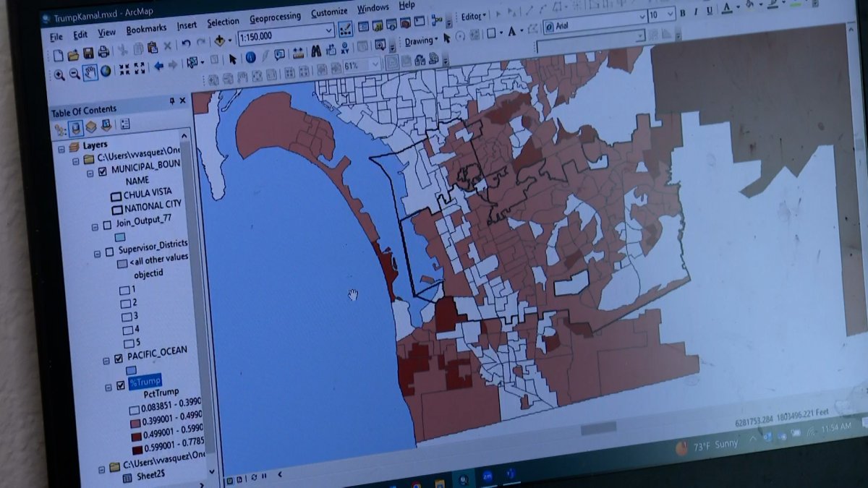This screenshot has width=868, height=488.
Task: Open the Find binoculars tool
Action: (x=316, y=52)
